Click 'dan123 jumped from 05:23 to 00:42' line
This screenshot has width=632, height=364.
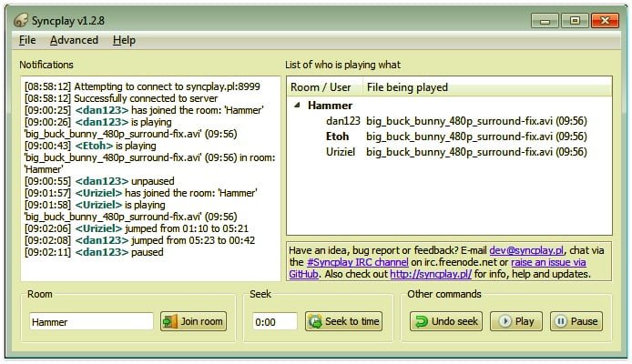coord(139,240)
